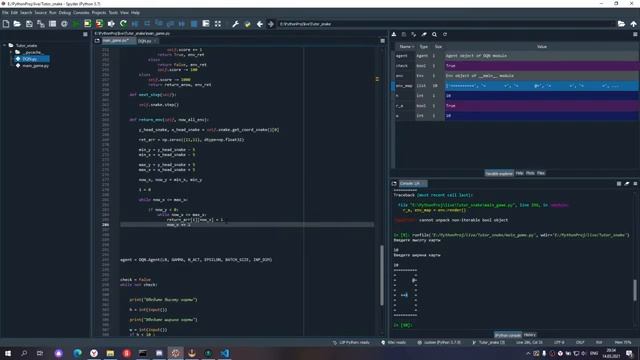The width and height of the screenshot is (640, 360).
Task: Open the Projects menu
Action: coord(99,13)
